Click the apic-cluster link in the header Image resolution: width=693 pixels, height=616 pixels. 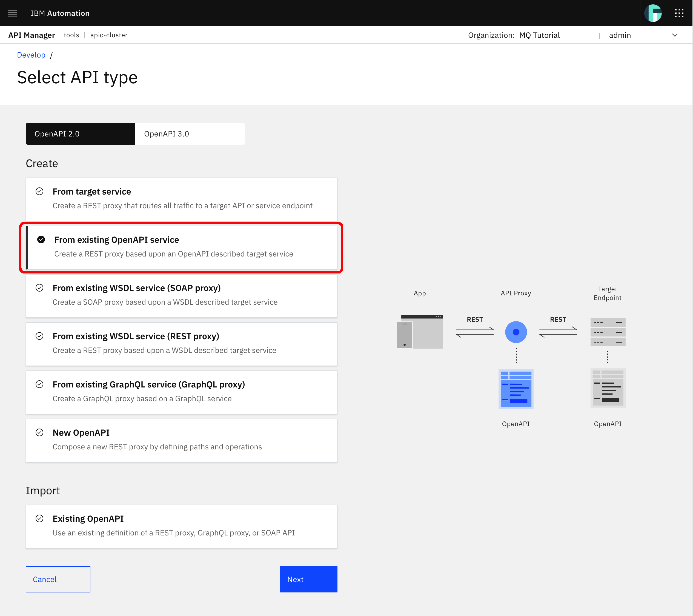click(108, 35)
